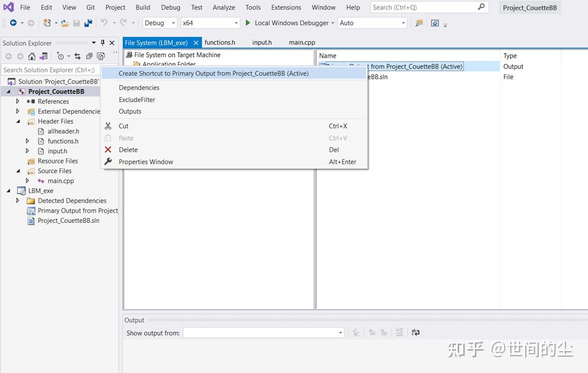
Task: Open the x64 platform dropdown
Action: (235, 23)
